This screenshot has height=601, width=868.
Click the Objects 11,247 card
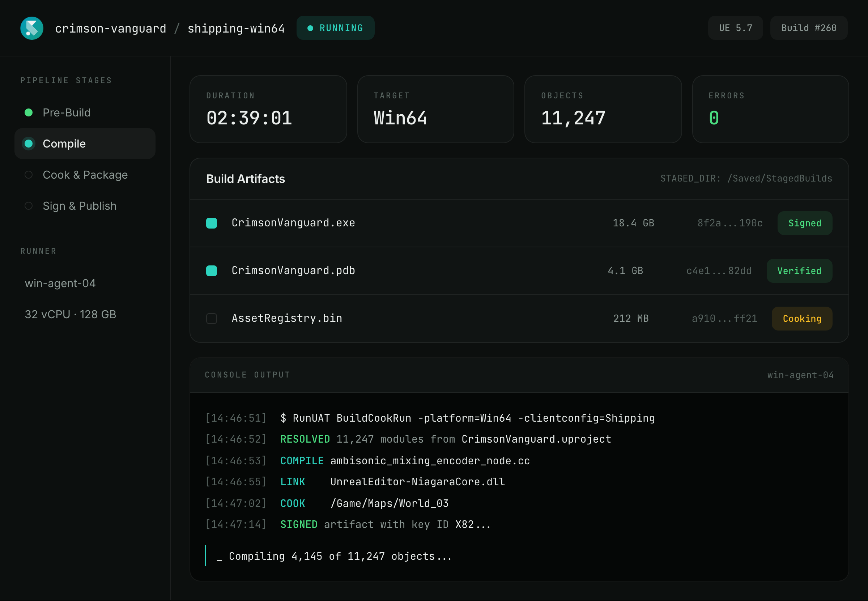point(603,109)
